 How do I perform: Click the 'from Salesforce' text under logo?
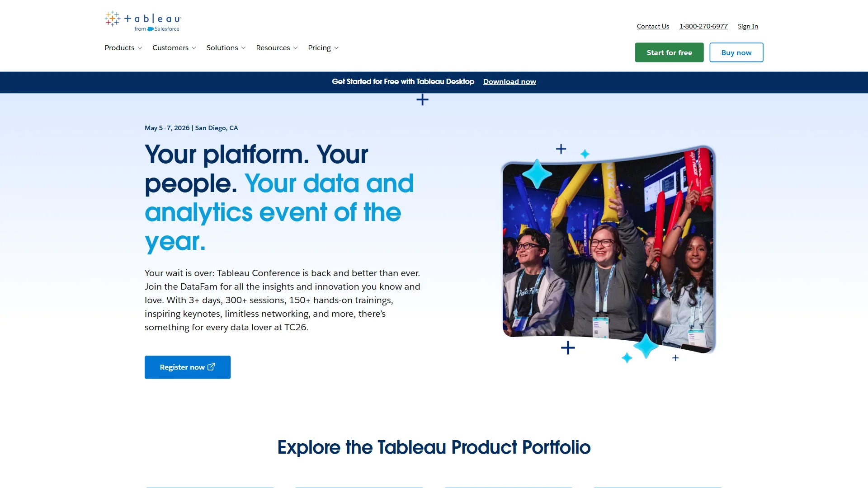[157, 29]
